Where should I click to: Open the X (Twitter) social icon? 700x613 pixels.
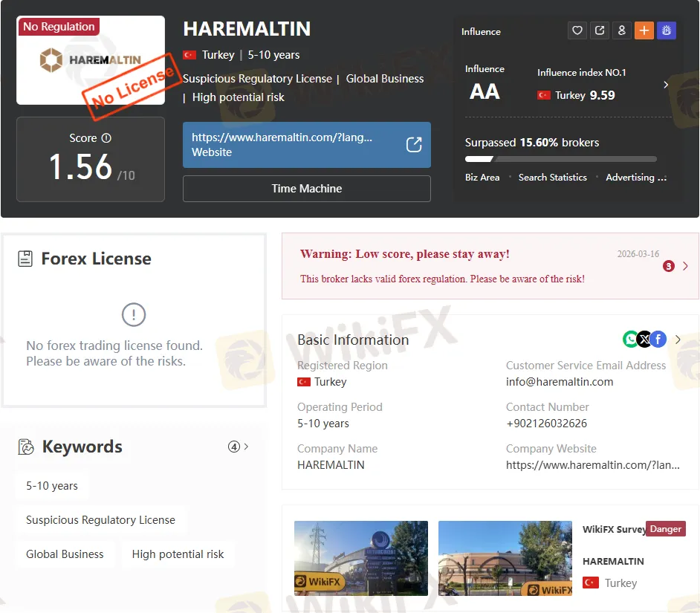click(644, 340)
